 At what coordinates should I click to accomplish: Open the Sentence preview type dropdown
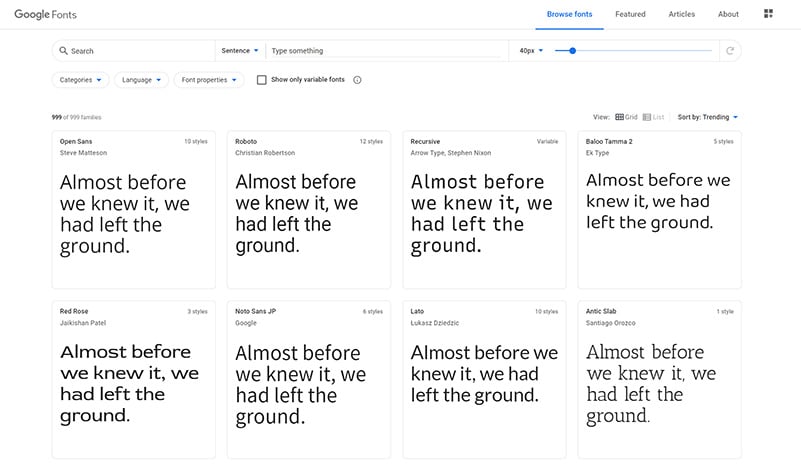click(x=240, y=51)
